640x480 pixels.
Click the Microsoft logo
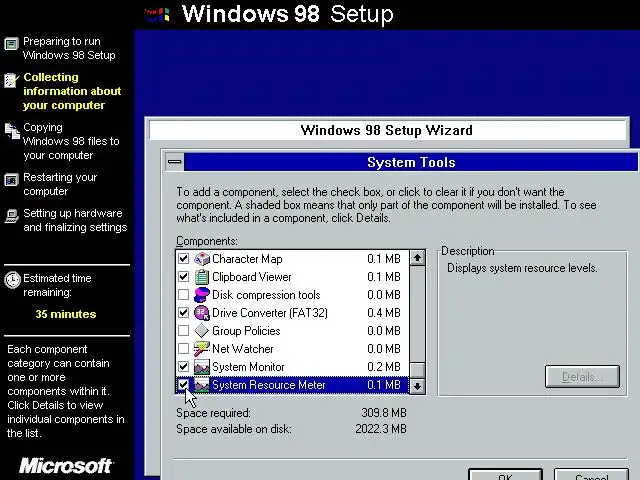(x=66, y=466)
